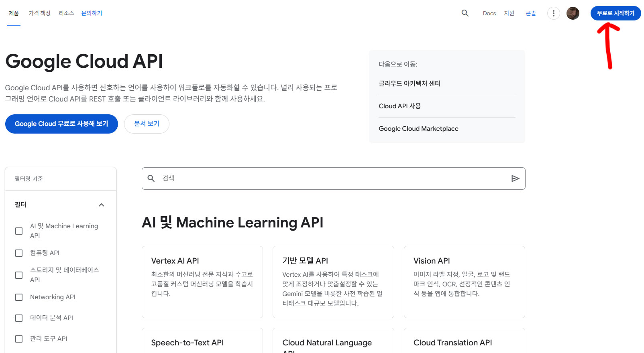Focus the 검색 input field
Image resolution: width=644 pixels, height=353 pixels.
333,179
